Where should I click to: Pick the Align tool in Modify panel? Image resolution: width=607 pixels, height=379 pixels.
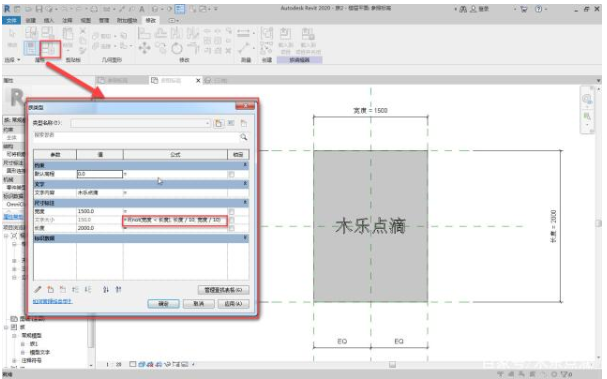coord(144,33)
